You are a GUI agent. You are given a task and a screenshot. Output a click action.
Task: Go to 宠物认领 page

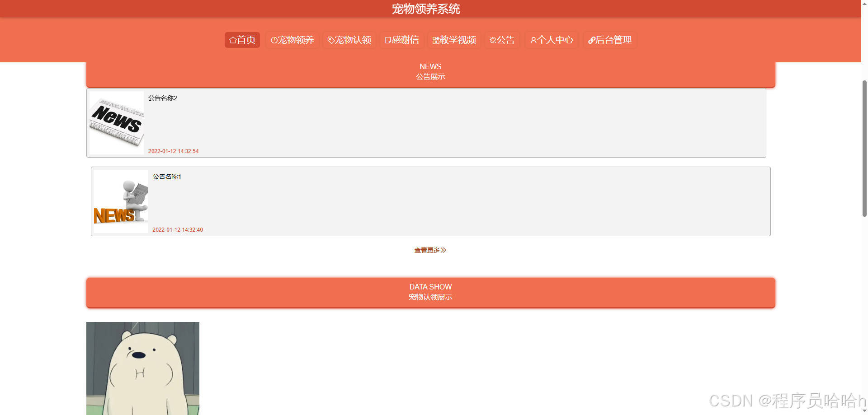pos(349,40)
